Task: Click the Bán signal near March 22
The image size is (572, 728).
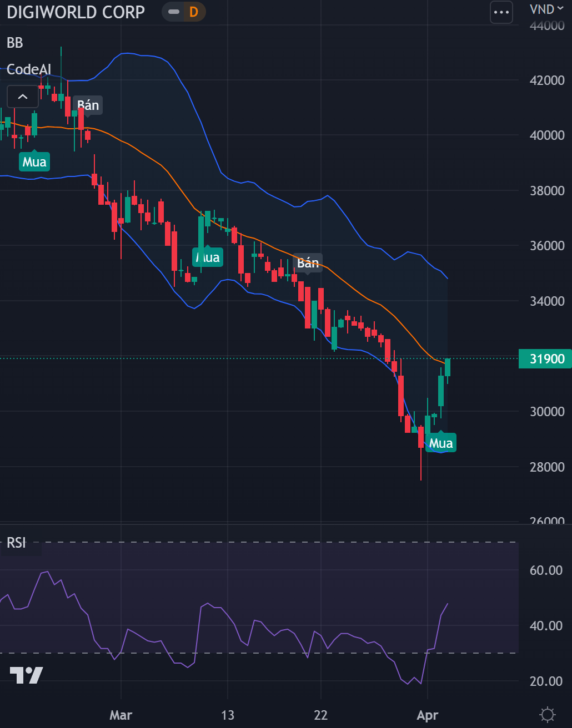Action: click(x=308, y=263)
